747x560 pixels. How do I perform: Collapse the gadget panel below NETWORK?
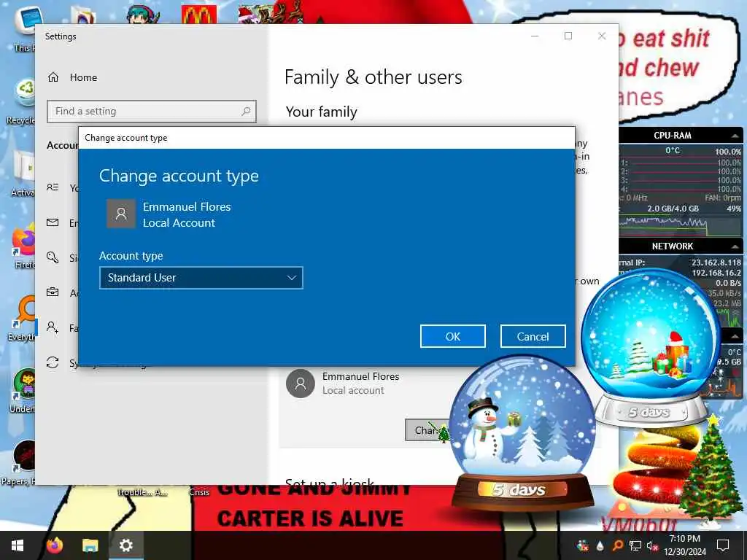point(735,336)
